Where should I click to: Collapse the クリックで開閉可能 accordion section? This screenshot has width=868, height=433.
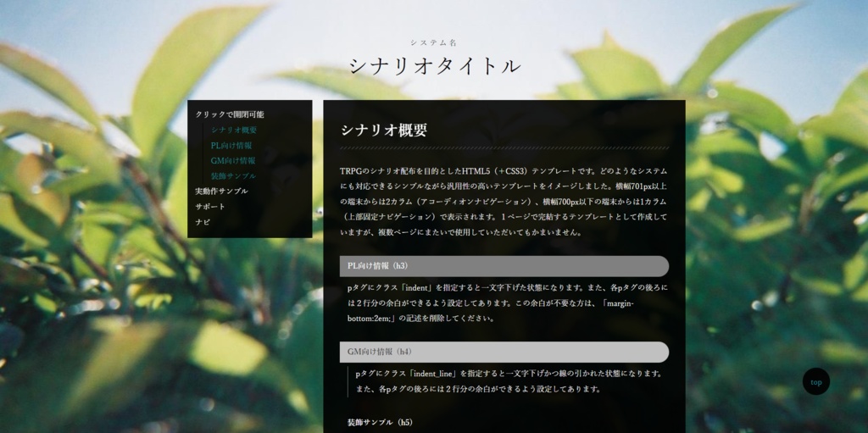click(x=229, y=114)
